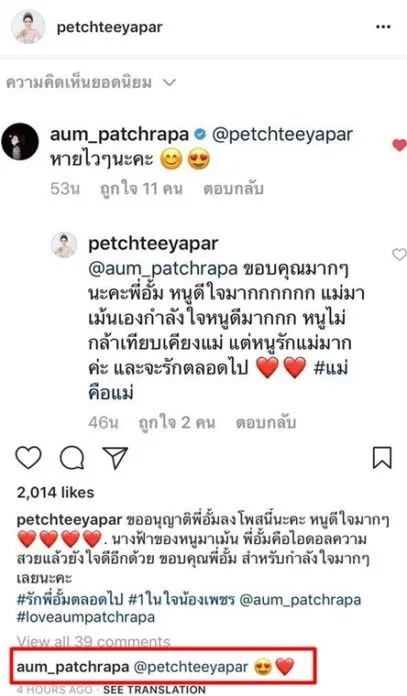
Task: Open 2,014 likes list
Action: point(55,492)
